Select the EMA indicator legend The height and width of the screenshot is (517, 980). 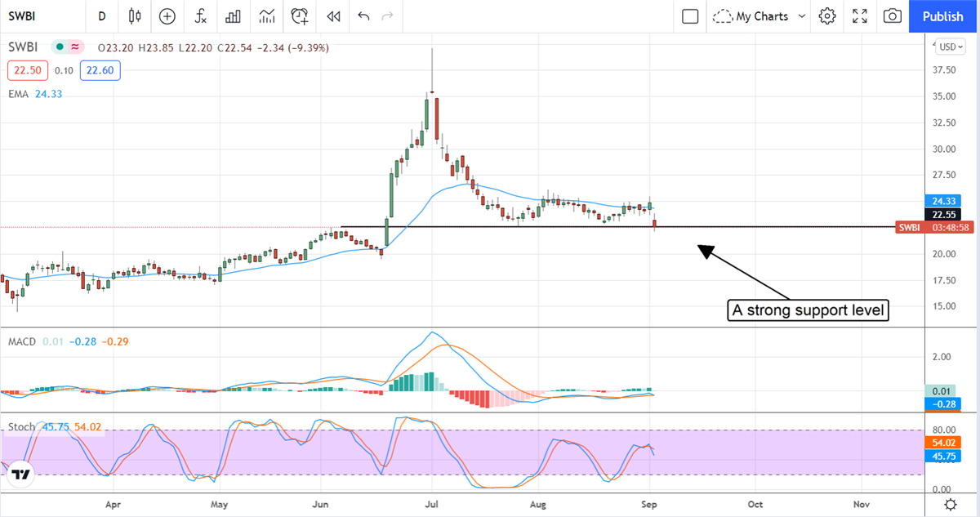click(x=35, y=94)
